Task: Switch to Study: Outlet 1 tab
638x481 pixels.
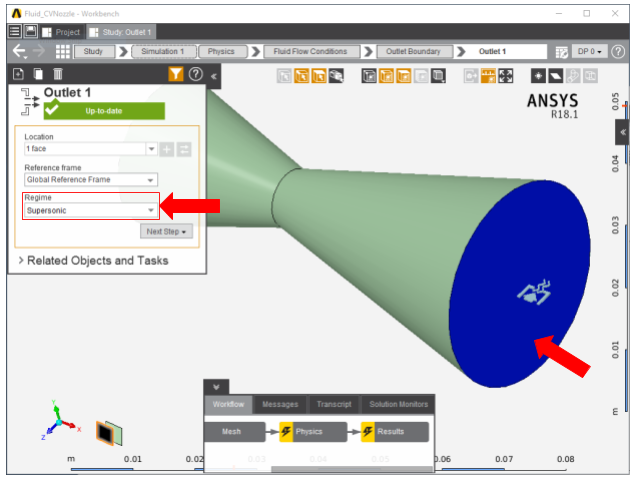Action: [121, 32]
